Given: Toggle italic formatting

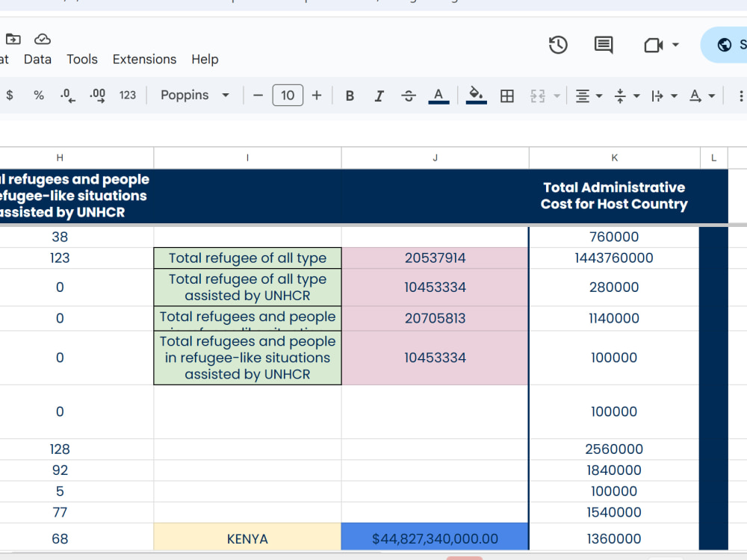Looking at the screenshot, I should [x=379, y=96].
